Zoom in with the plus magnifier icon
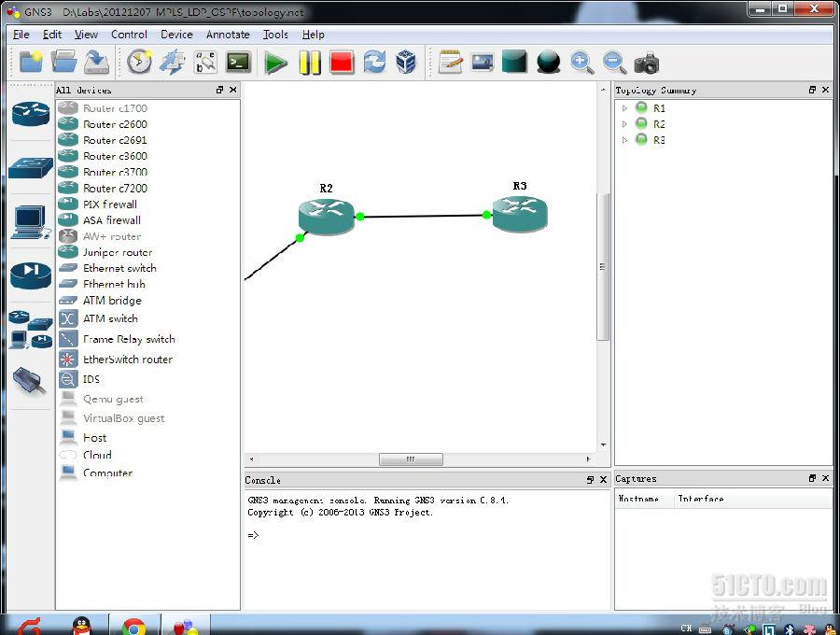Viewport: 840px width, 635px height. [x=581, y=63]
